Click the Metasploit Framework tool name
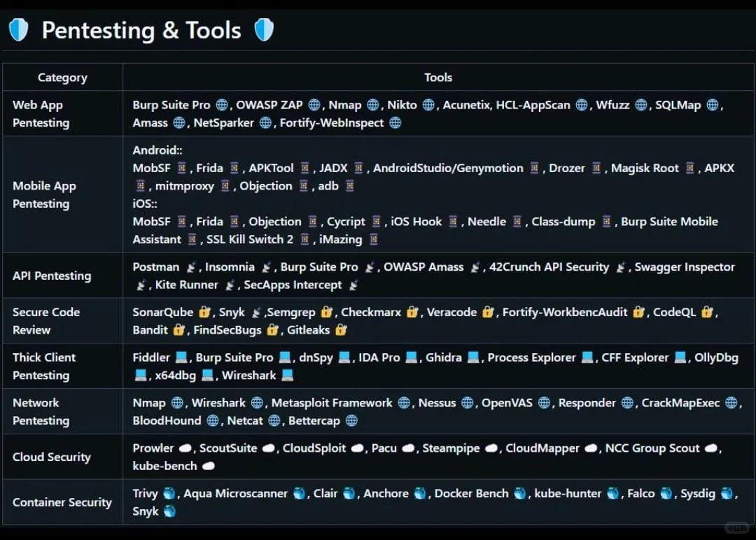This screenshot has height=540, width=756. pyautogui.click(x=332, y=403)
